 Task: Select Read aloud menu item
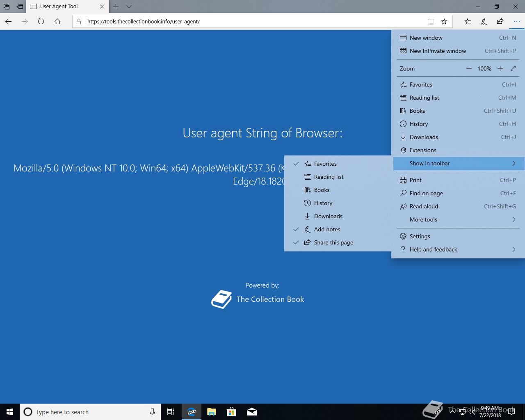[458, 206]
